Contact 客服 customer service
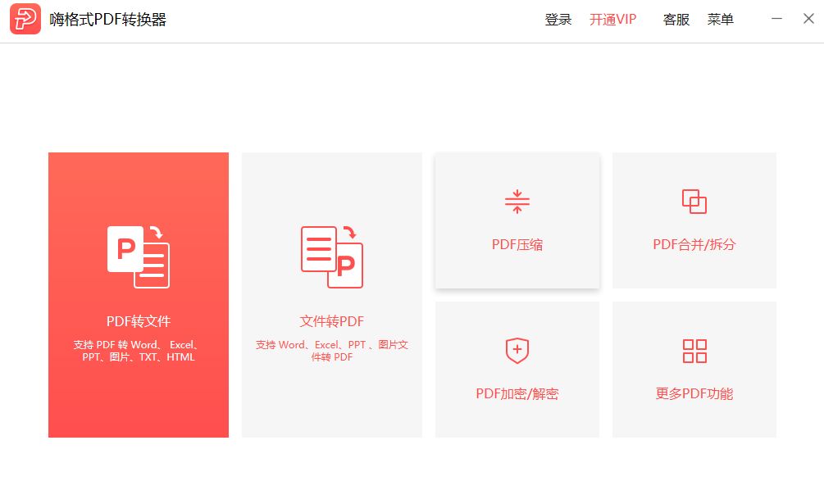 coord(676,19)
